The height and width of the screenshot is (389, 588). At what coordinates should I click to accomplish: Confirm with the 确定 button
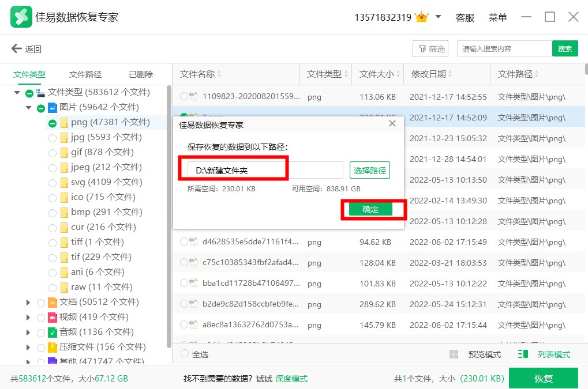[x=370, y=209]
